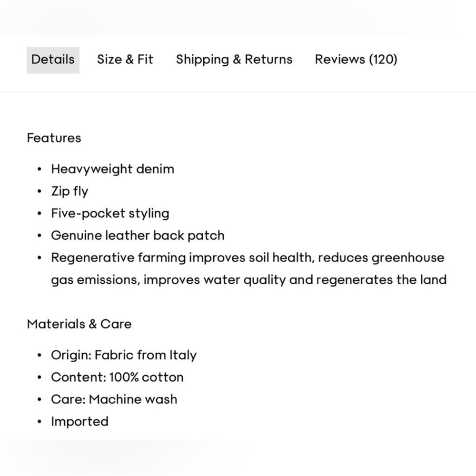
Task: Click the bullet beside Zip fly
Action: 40,191
